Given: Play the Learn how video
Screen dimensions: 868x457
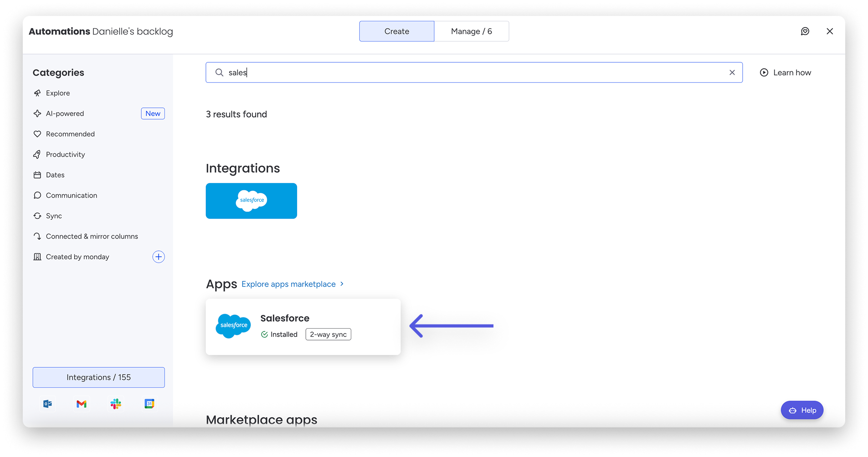Looking at the screenshot, I should tap(786, 73).
